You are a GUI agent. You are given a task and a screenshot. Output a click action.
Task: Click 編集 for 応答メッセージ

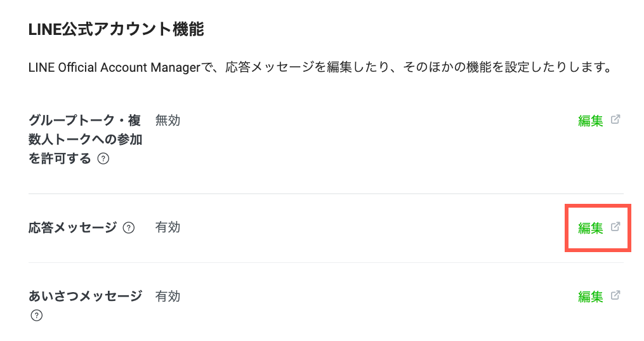[590, 228]
